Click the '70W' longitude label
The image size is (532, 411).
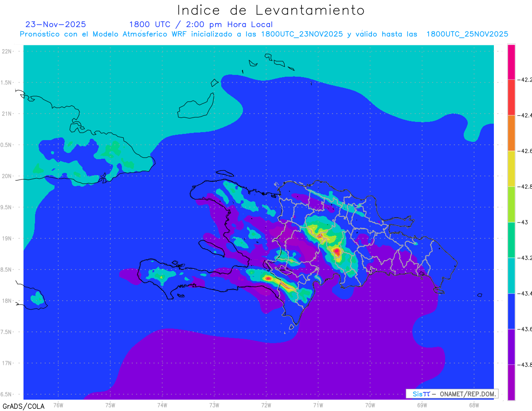[370, 404]
